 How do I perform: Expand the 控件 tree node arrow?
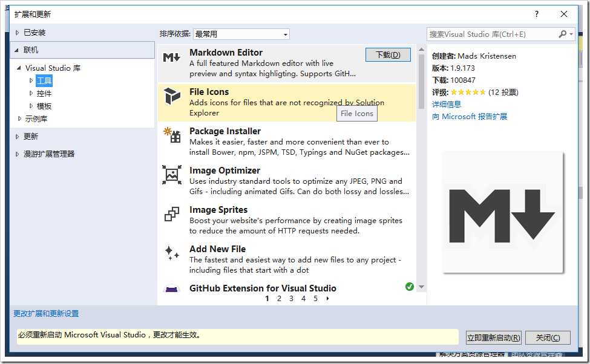pos(31,93)
